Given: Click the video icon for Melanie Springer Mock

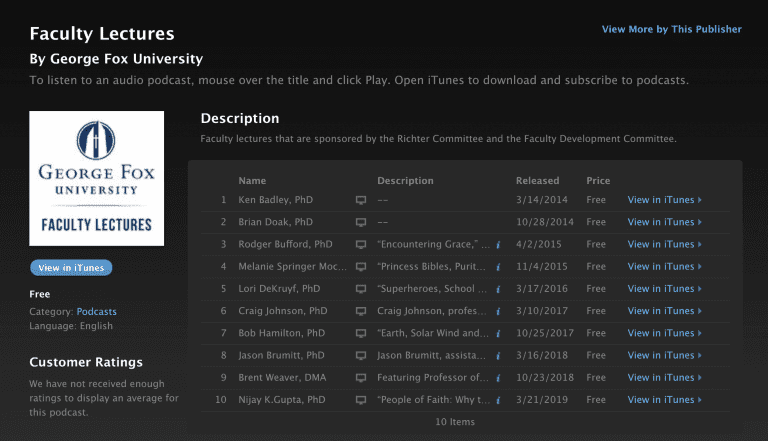Looking at the screenshot, I should pos(361,267).
